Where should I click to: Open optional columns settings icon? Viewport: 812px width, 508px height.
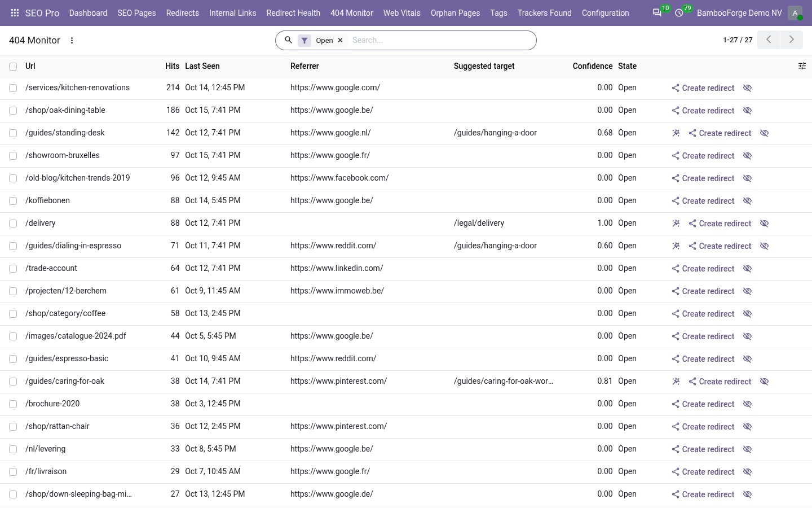[x=802, y=66]
